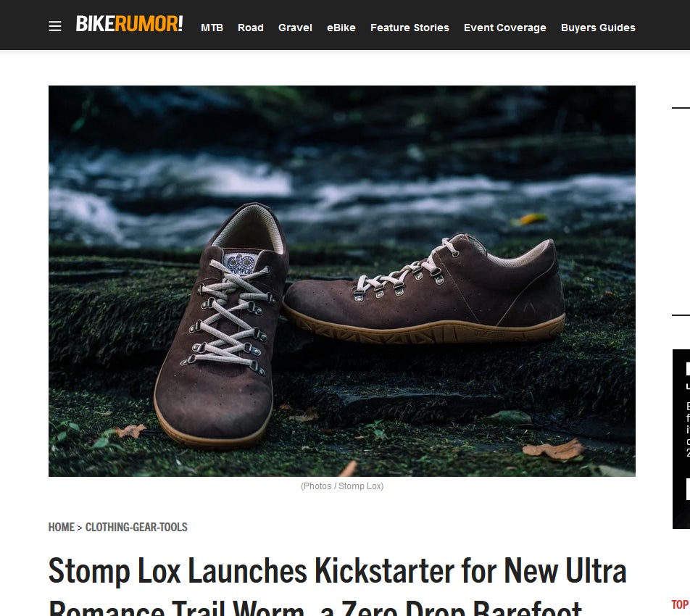Click the Stomp Lox shoes hero image
This screenshot has height=616, width=690.
click(342, 281)
